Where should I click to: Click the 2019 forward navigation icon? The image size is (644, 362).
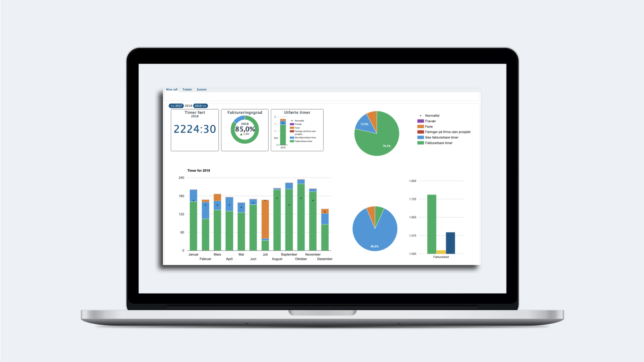tap(202, 106)
